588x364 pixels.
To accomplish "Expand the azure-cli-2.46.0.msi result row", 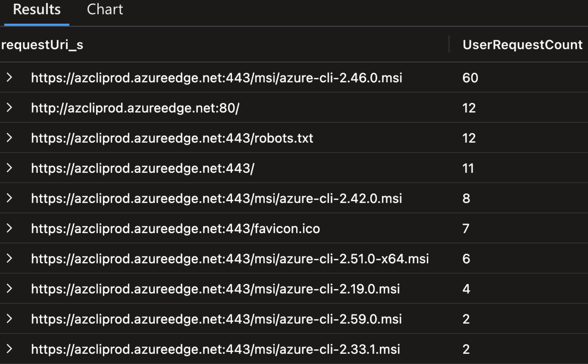I will coord(9,77).
